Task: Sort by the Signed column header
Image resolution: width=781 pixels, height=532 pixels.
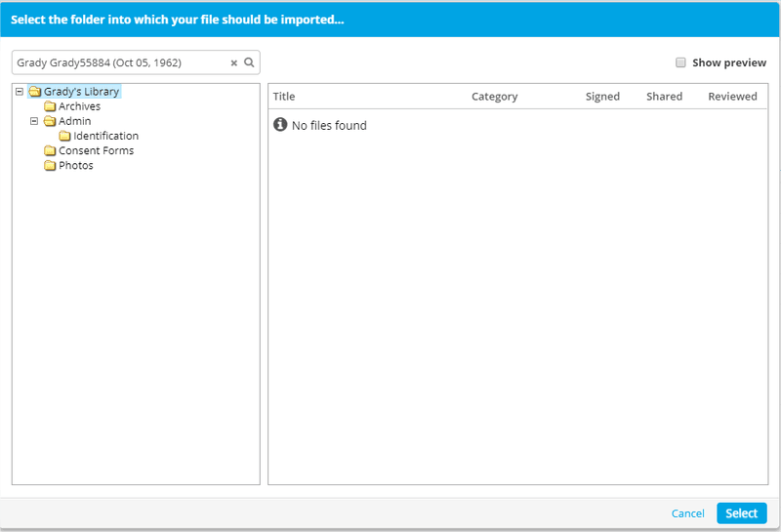Action: click(x=602, y=97)
